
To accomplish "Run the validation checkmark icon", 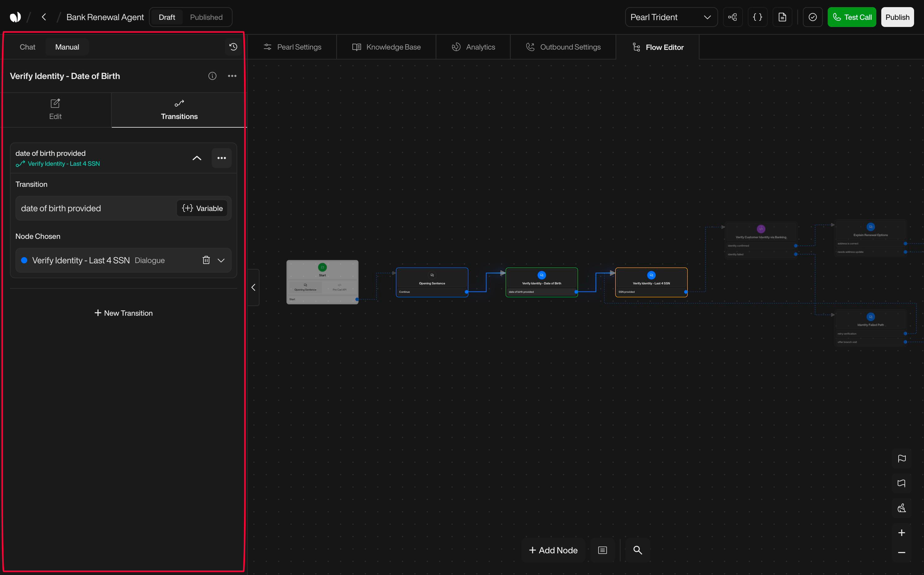I will [813, 17].
